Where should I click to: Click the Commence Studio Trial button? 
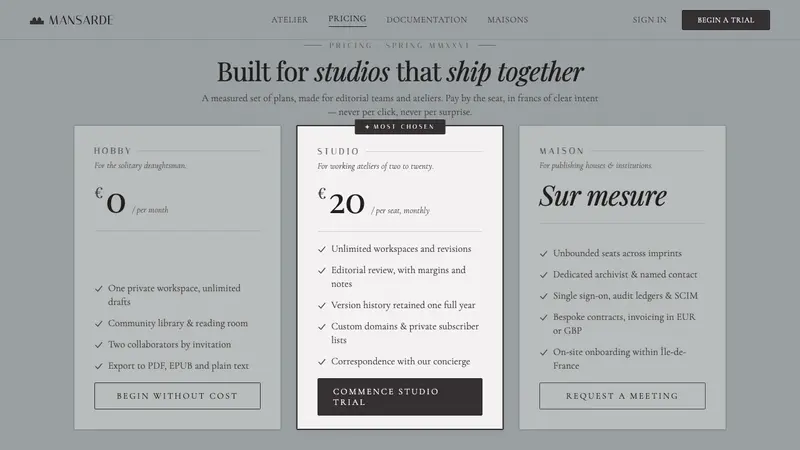tap(399, 397)
